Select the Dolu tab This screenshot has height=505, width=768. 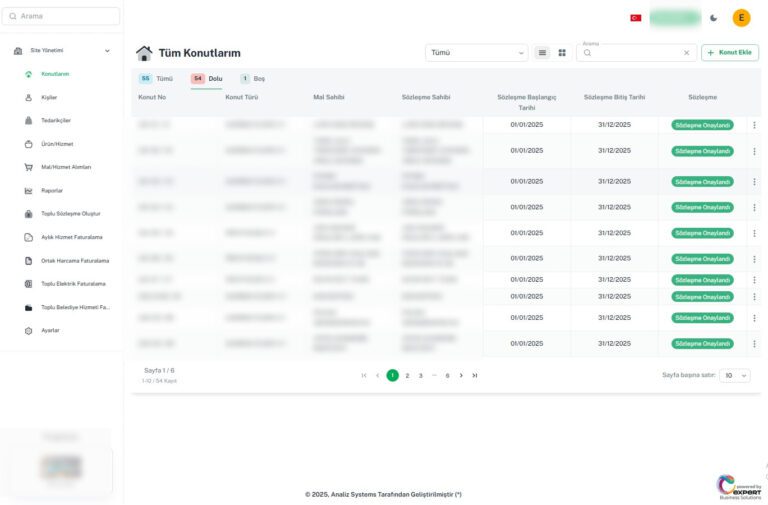click(x=207, y=78)
